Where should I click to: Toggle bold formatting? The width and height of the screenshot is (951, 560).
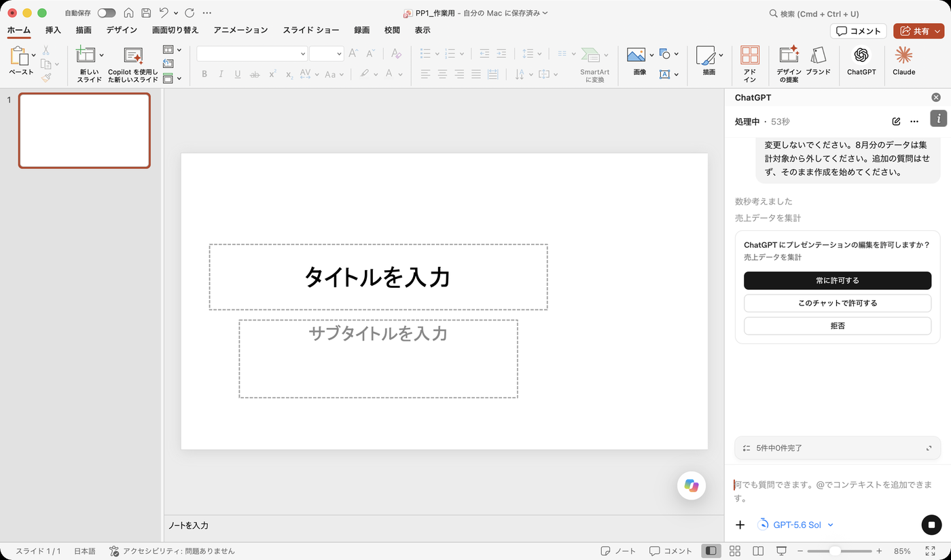204,75
